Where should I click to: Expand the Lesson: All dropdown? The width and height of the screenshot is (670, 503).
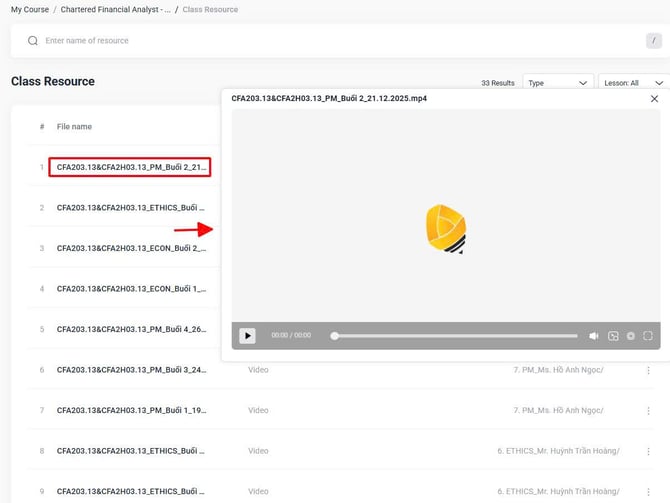[x=633, y=83]
